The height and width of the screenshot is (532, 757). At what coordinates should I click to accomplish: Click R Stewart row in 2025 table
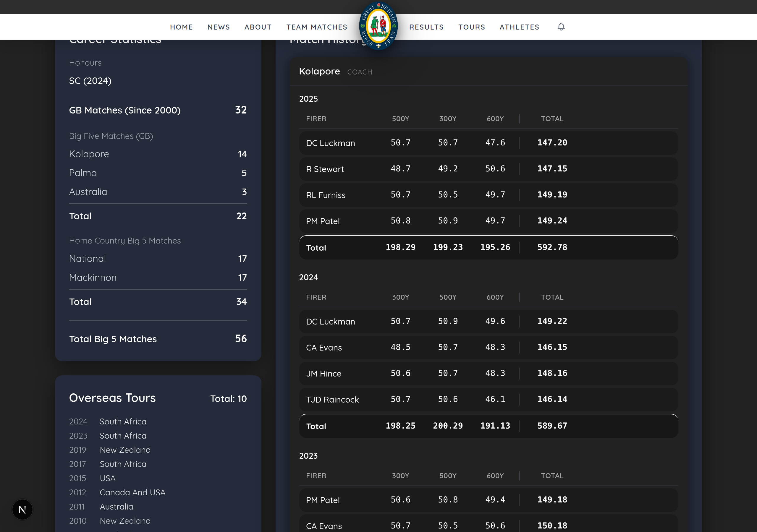tap(488, 169)
